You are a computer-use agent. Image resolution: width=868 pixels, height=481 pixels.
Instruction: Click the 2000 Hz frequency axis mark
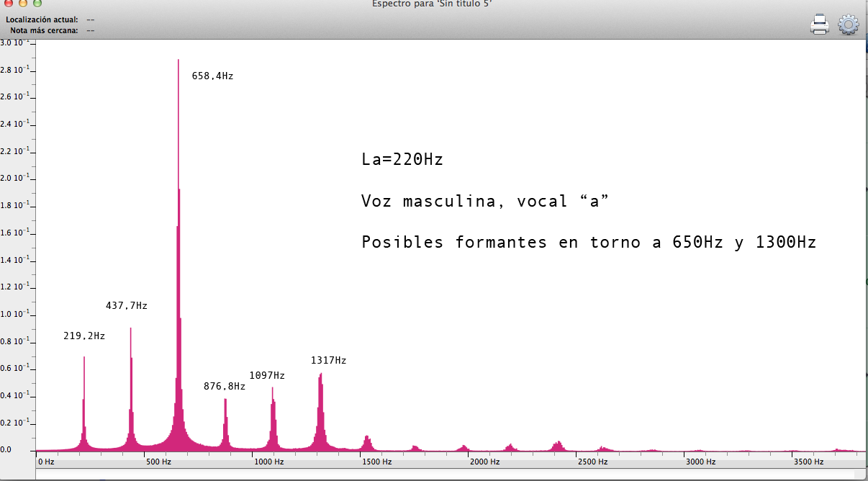pyautogui.click(x=484, y=462)
